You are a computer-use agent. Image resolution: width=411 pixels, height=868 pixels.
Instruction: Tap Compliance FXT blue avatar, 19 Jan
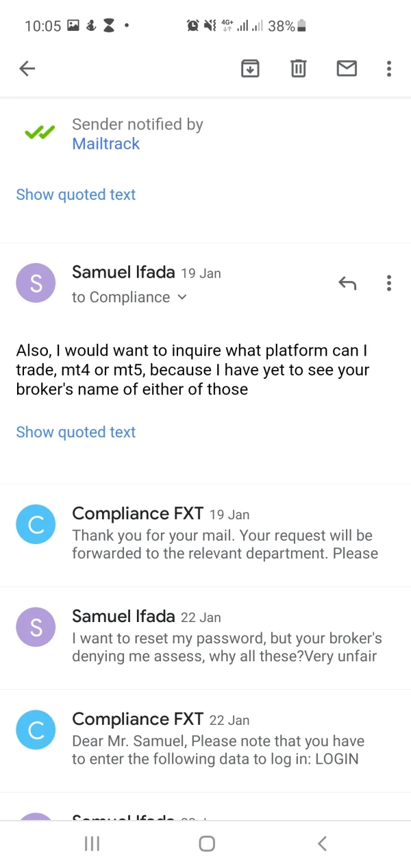tap(36, 525)
